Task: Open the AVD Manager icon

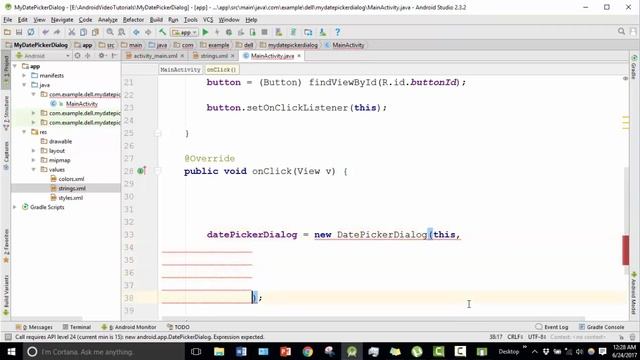Action: pos(279,32)
